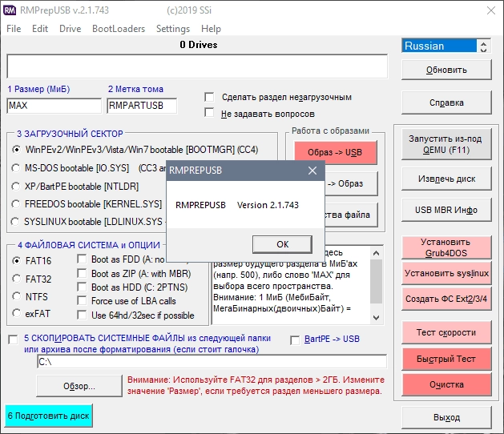Click Установить Grub4DOS button

[446, 247]
